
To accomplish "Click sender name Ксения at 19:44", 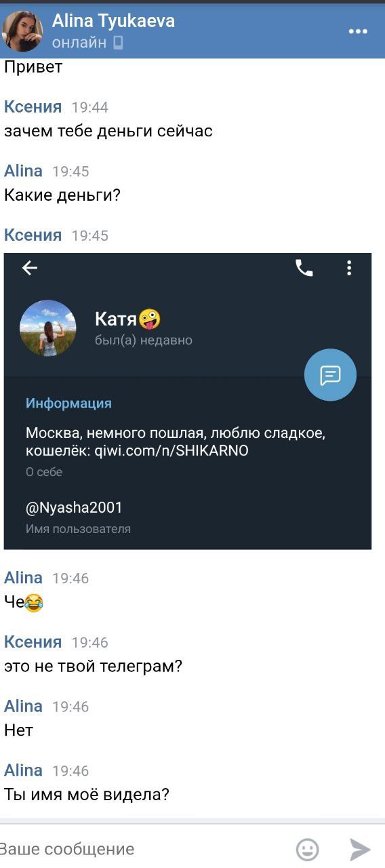I will [33, 107].
